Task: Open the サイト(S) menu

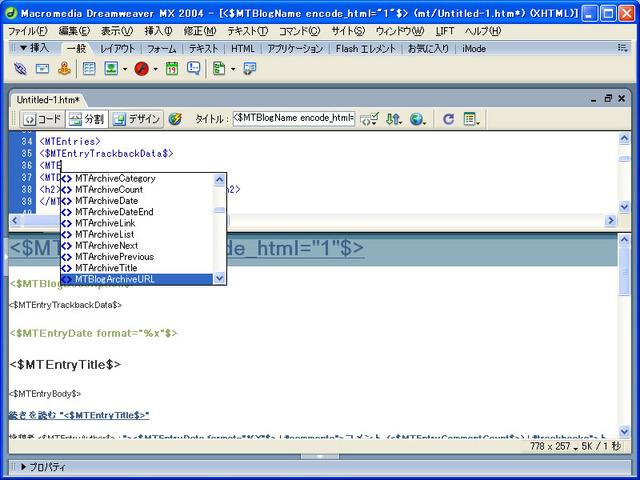Action: point(348,31)
